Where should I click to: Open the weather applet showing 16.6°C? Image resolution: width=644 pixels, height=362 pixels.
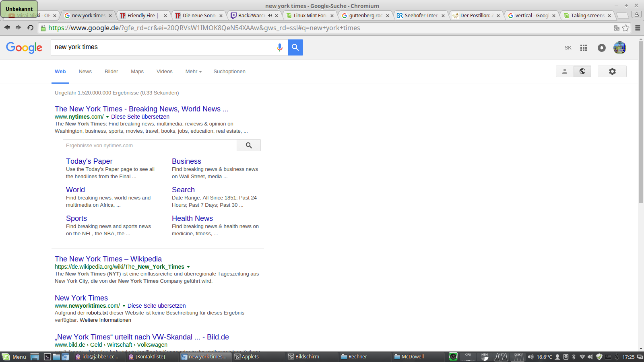point(544,357)
